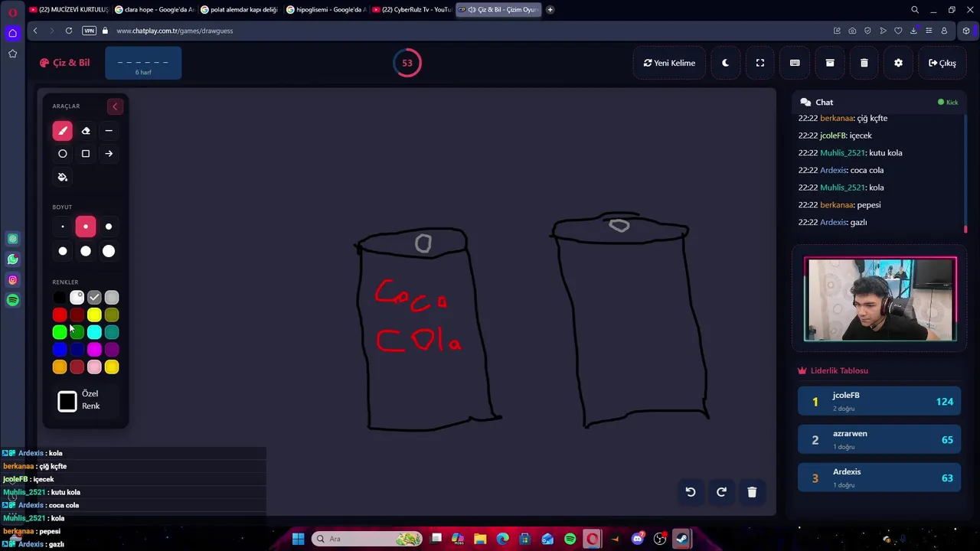
Task: Choose the smallest brush size
Action: click(x=63, y=227)
